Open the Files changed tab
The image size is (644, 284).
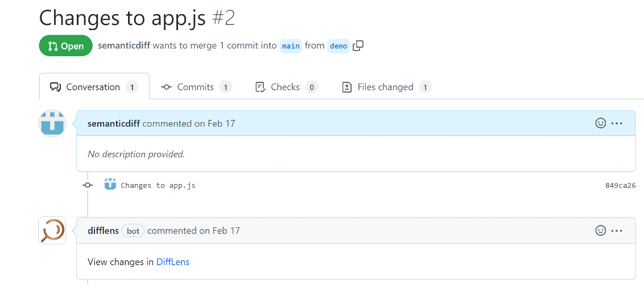pyautogui.click(x=386, y=87)
